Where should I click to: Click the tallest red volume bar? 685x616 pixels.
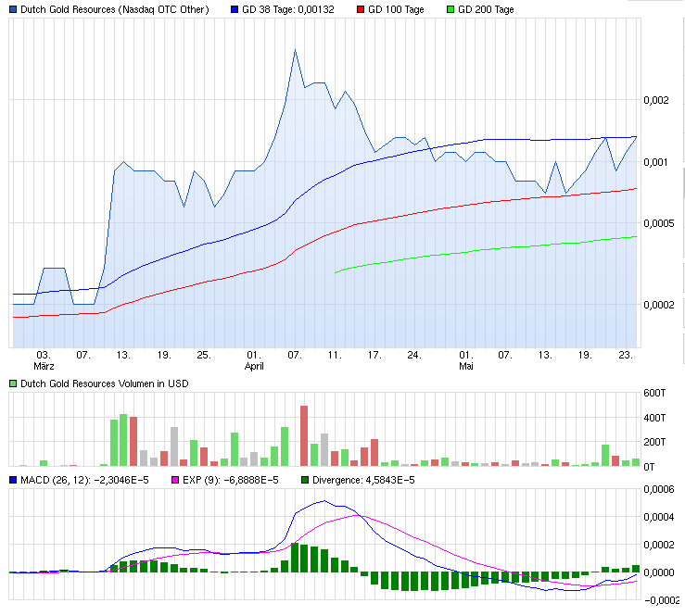[304, 435]
